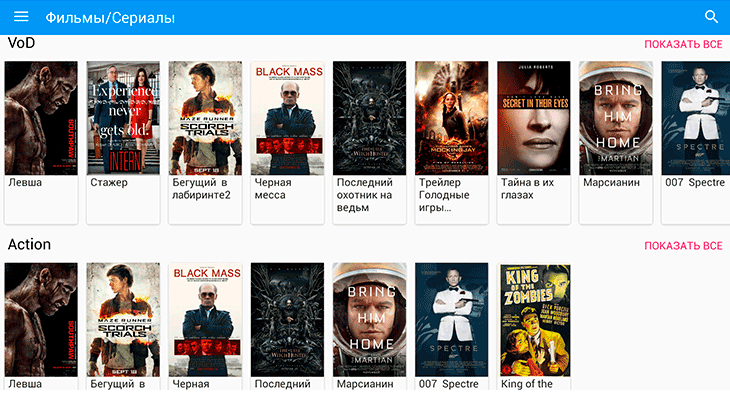The image size is (730, 400).
Task: Open Mockingjay trailer poster in VoD
Action: [x=452, y=118]
